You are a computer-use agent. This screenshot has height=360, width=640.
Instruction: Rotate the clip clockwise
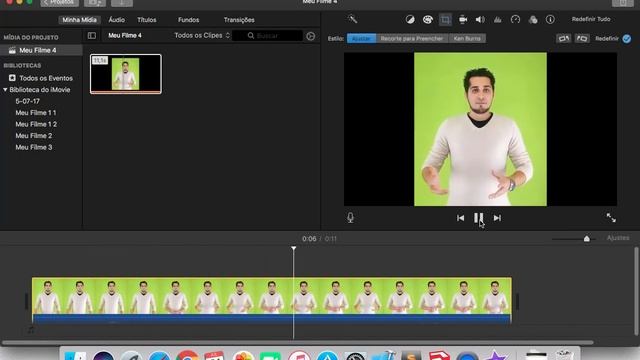[582, 38]
